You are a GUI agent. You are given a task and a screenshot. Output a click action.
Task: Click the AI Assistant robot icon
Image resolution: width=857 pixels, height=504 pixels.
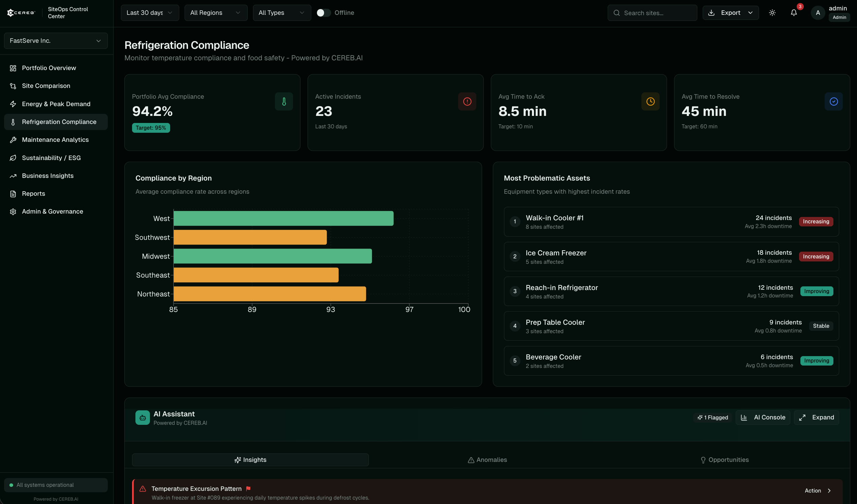[142, 418]
